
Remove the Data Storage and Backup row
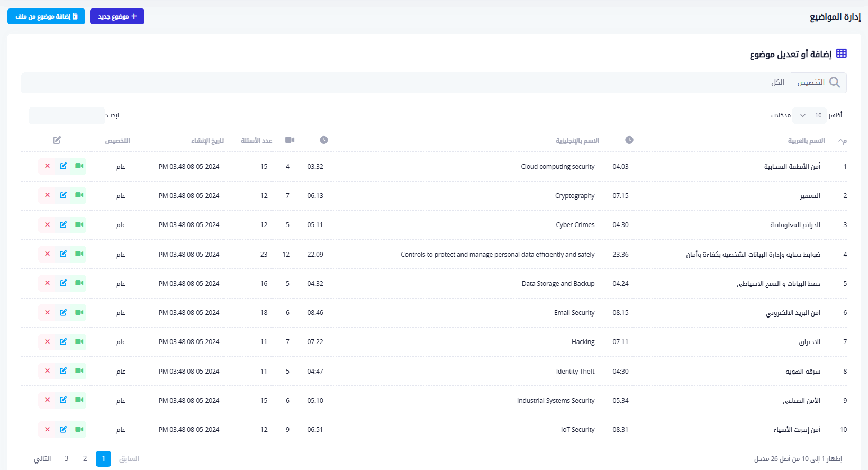point(47,283)
